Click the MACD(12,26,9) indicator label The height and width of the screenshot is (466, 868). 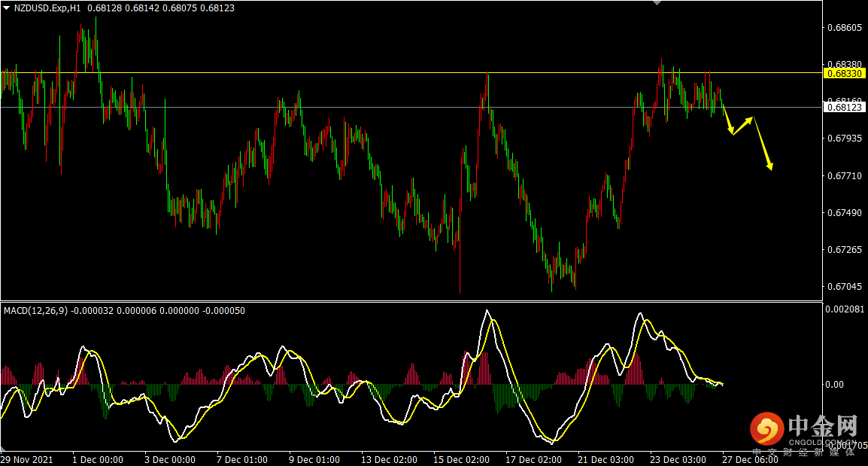(x=35, y=310)
